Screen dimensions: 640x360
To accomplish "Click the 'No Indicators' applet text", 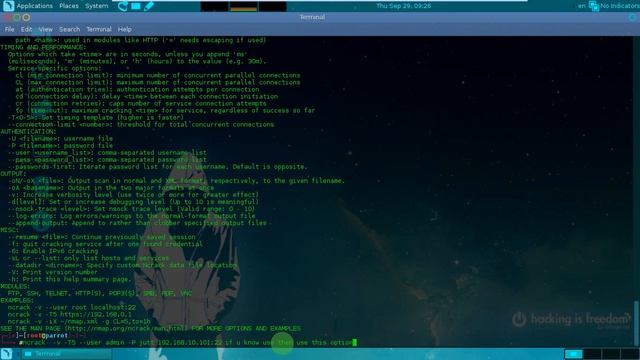I will point(620,6).
